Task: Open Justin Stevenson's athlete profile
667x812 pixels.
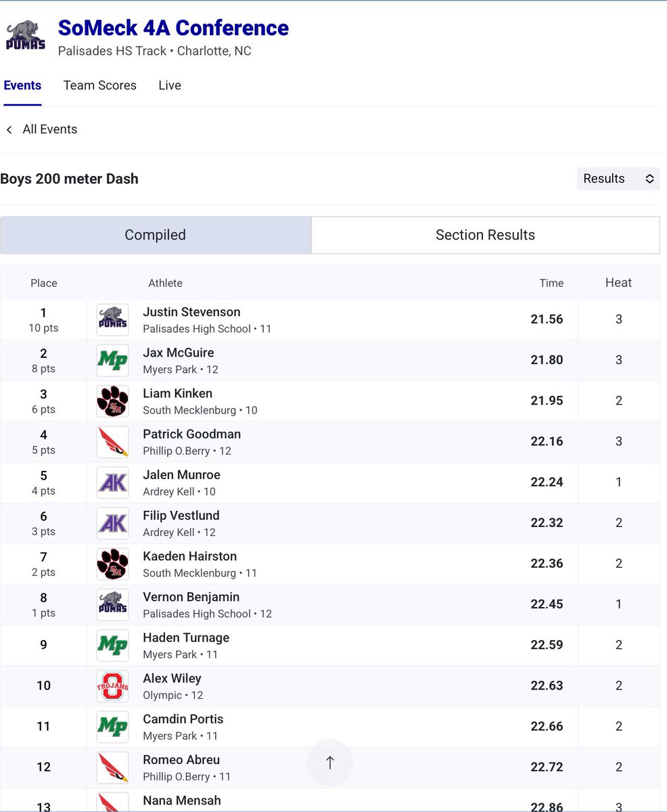Action: pos(191,312)
